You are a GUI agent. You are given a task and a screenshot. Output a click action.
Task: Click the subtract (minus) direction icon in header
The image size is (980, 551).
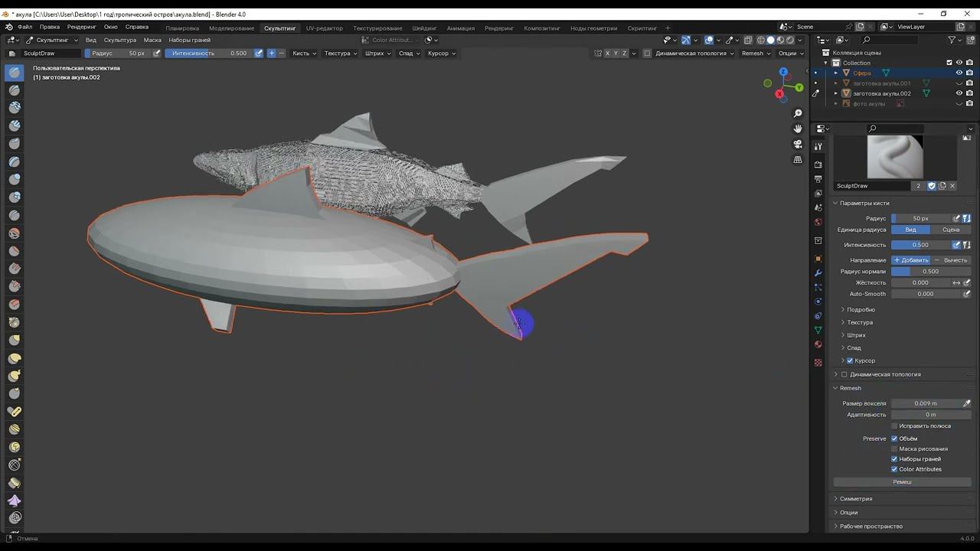coord(282,54)
